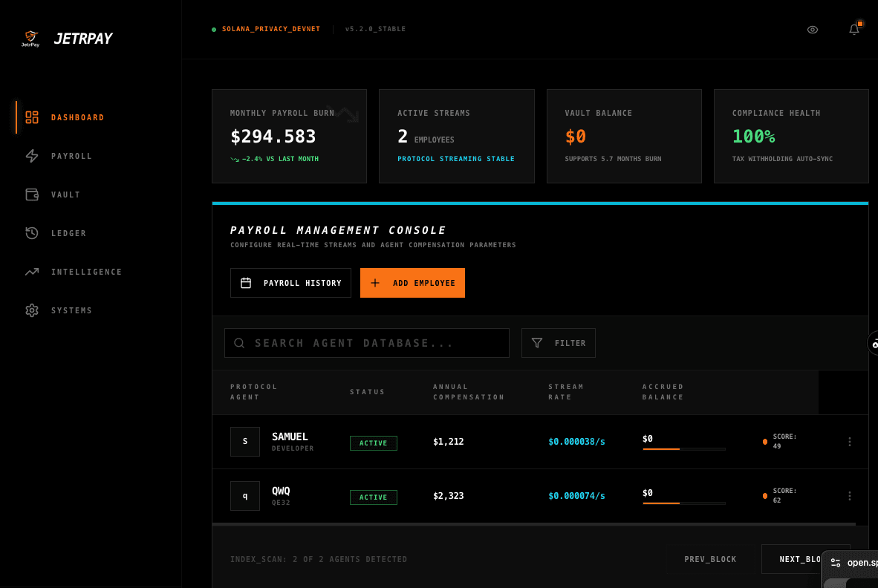Click Samuel's accrued balance progress bar

tap(683, 448)
